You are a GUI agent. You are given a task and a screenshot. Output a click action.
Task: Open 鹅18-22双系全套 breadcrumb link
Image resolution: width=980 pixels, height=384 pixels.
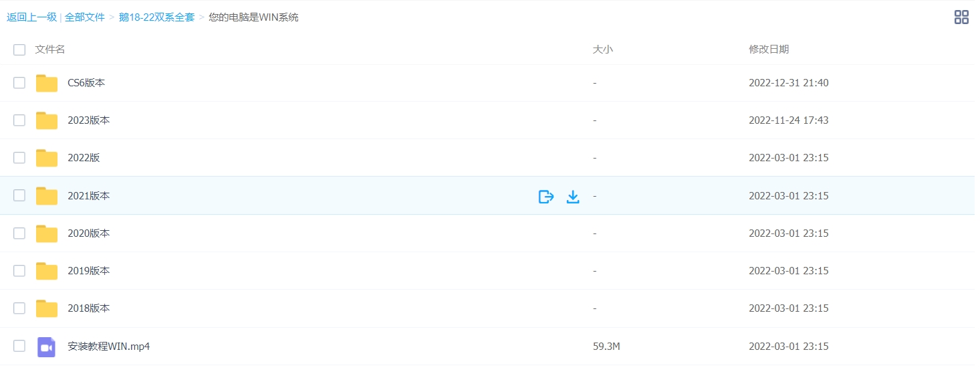click(156, 17)
